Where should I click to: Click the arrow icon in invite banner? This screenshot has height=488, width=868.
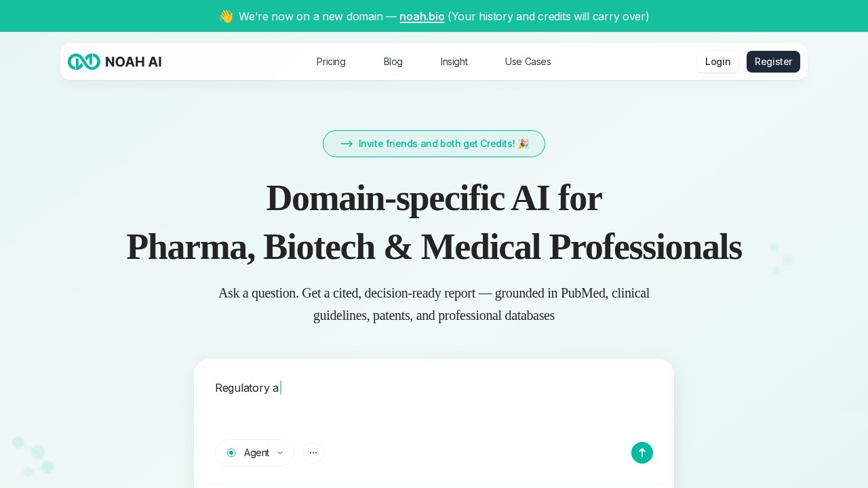point(347,144)
